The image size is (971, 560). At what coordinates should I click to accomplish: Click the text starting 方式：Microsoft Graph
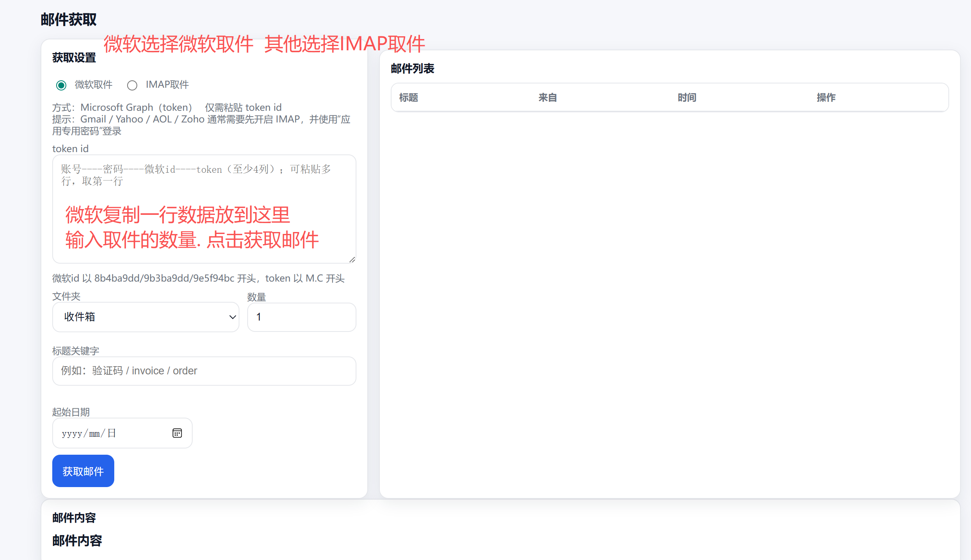point(167,107)
